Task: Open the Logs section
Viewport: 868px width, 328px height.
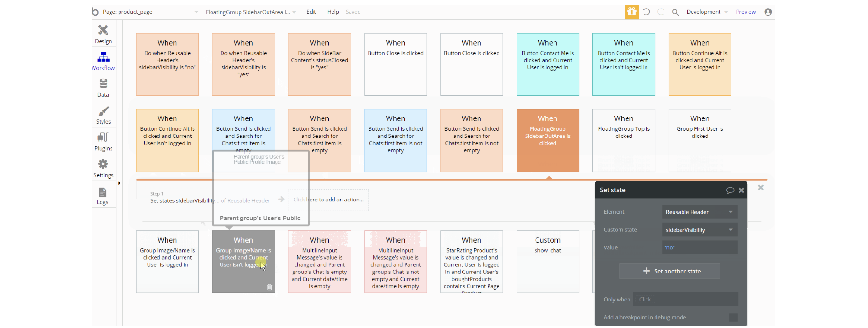Action: pos(102,195)
